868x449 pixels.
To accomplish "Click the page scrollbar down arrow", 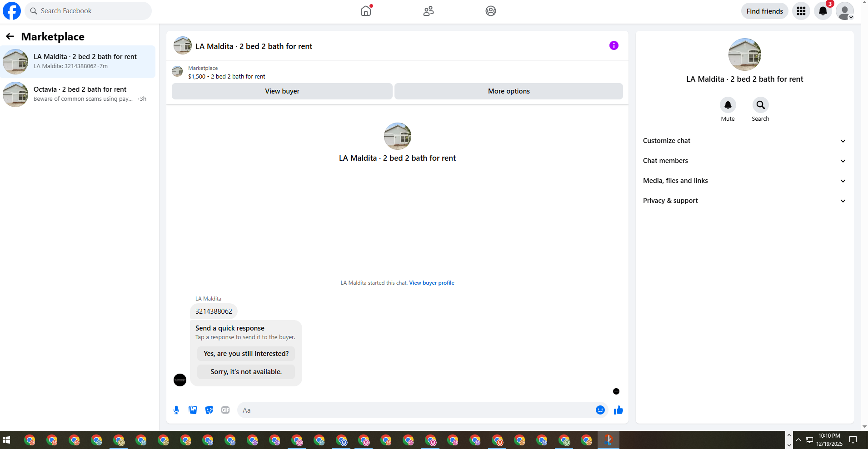I will (864, 427).
